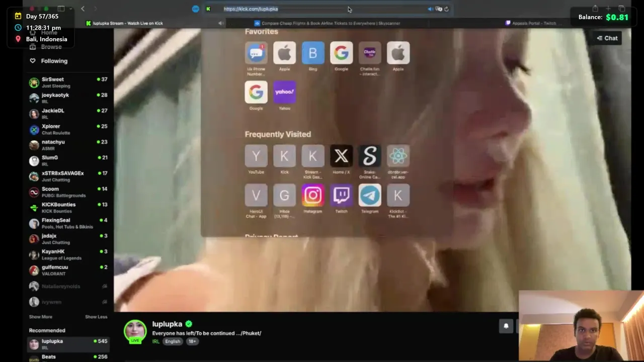Image resolution: width=644 pixels, height=362 pixels.
Task: Click the luplupka channel name
Action: pyautogui.click(x=167, y=324)
